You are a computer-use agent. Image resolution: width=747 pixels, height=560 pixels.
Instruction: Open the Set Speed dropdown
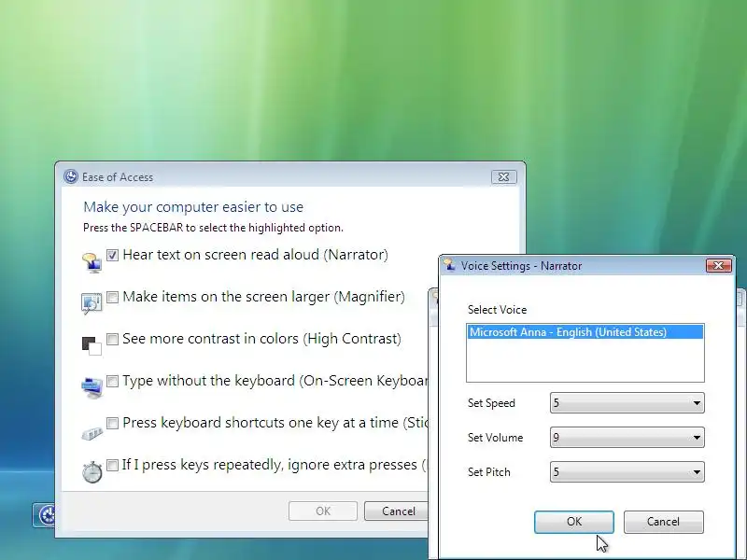point(627,403)
